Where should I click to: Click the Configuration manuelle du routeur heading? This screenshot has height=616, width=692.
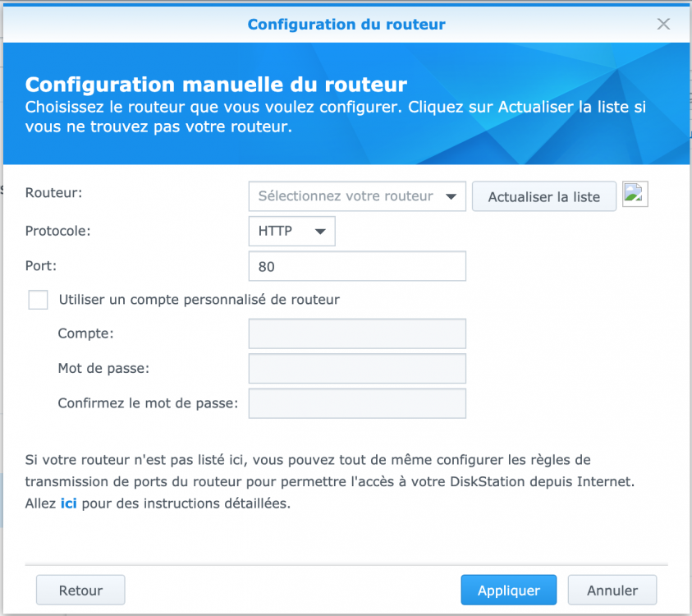(216, 85)
